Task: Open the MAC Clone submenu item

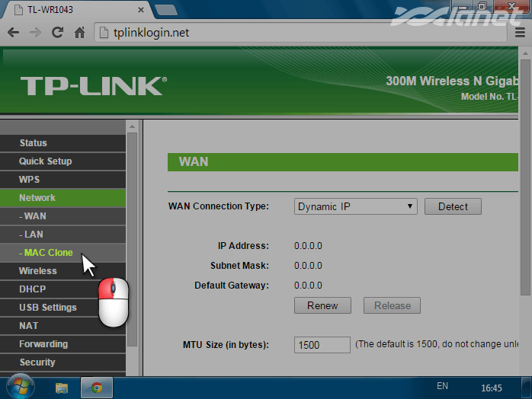Action: [49, 253]
